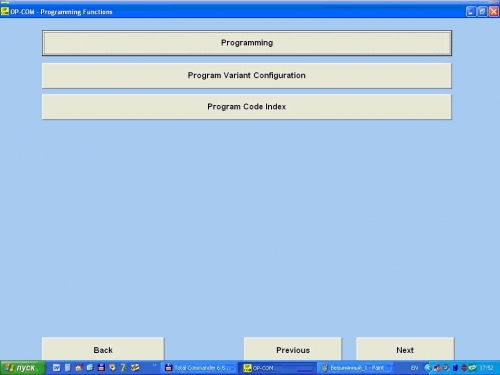Click the Previous button

[293, 349]
